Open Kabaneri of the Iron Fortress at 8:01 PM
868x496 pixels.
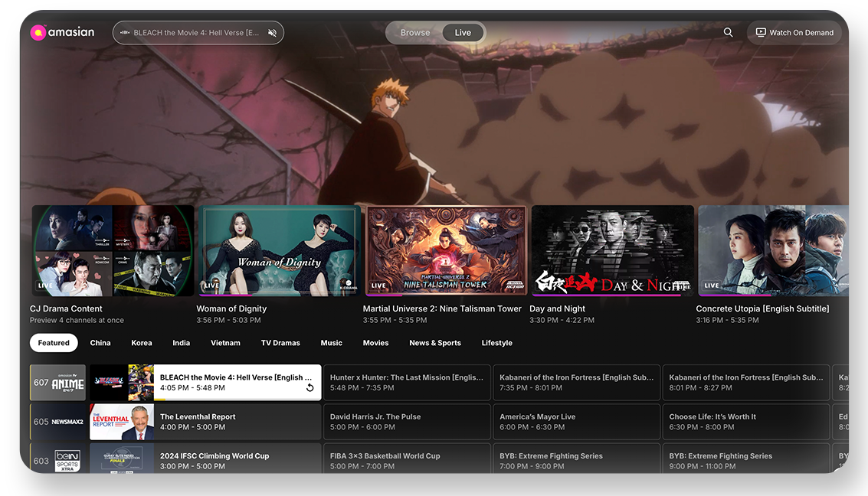pyautogui.click(x=746, y=383)
